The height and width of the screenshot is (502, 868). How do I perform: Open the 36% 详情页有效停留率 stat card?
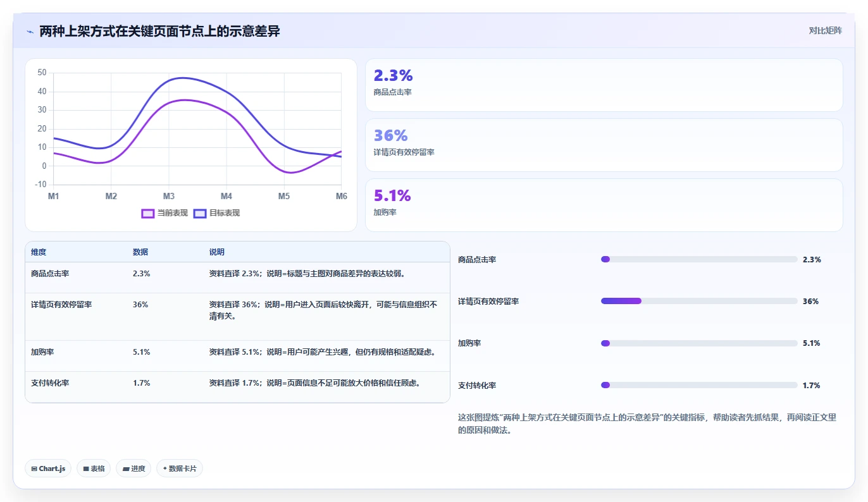(604, 145)
